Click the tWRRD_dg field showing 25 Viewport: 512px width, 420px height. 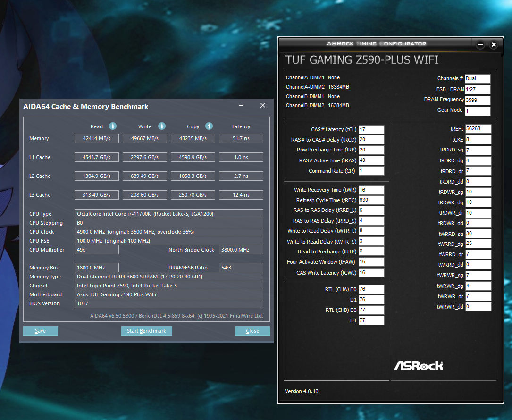click(478, 244)
